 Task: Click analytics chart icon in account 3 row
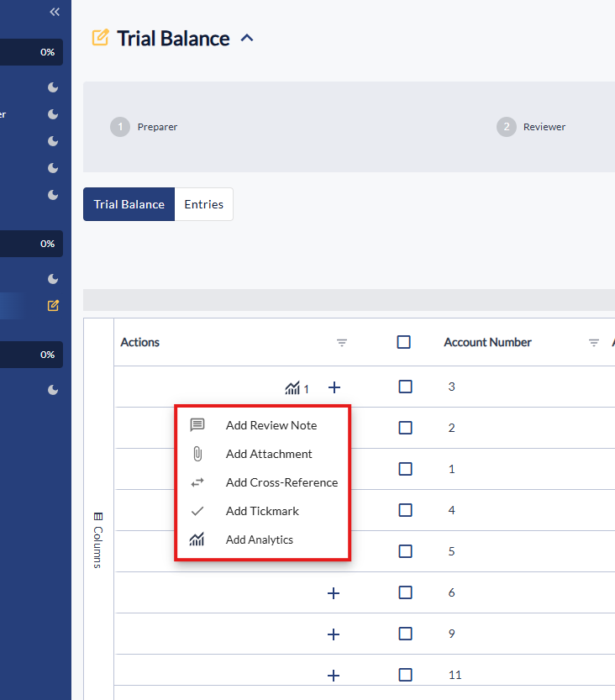coord(292,387)
